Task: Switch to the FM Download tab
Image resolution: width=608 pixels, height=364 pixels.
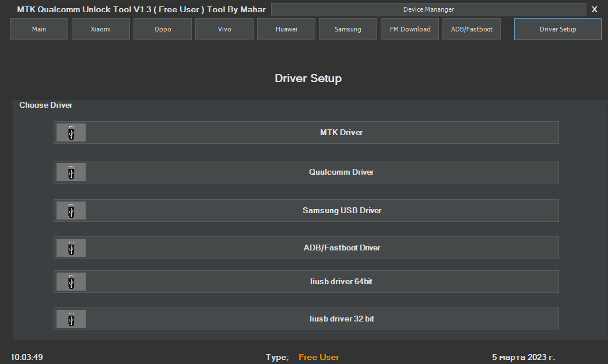Action: click(x=410, y=29)
